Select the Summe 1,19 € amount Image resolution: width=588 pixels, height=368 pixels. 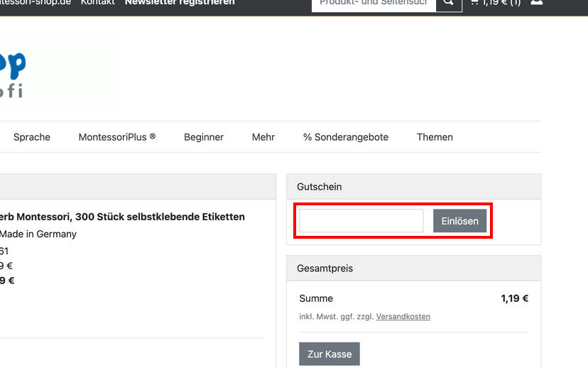point(514,298)
